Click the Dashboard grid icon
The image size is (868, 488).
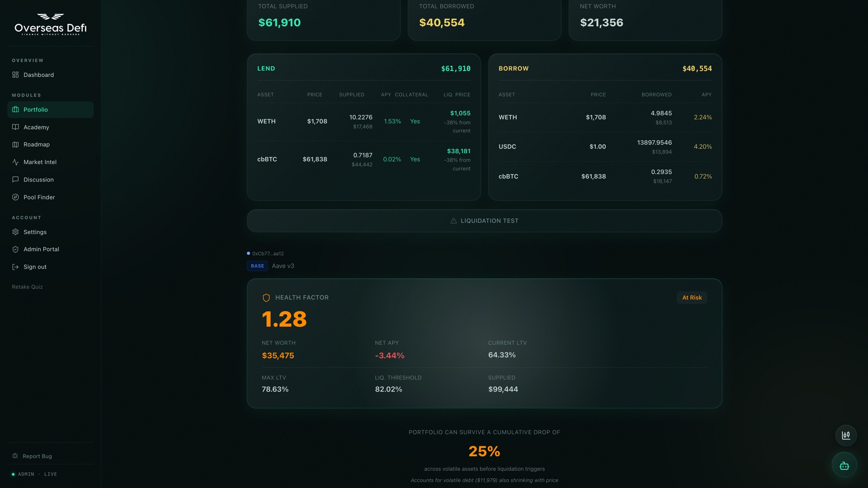[15, 75]
